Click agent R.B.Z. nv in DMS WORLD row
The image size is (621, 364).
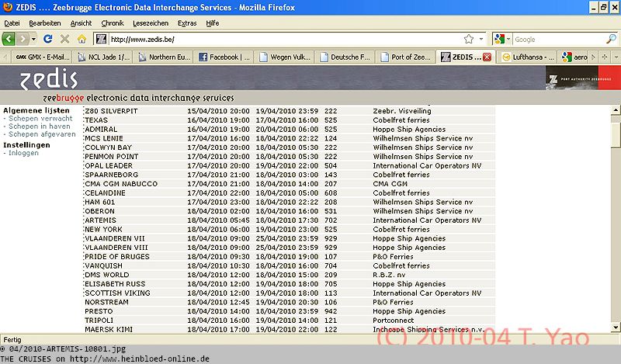point(390,275)
